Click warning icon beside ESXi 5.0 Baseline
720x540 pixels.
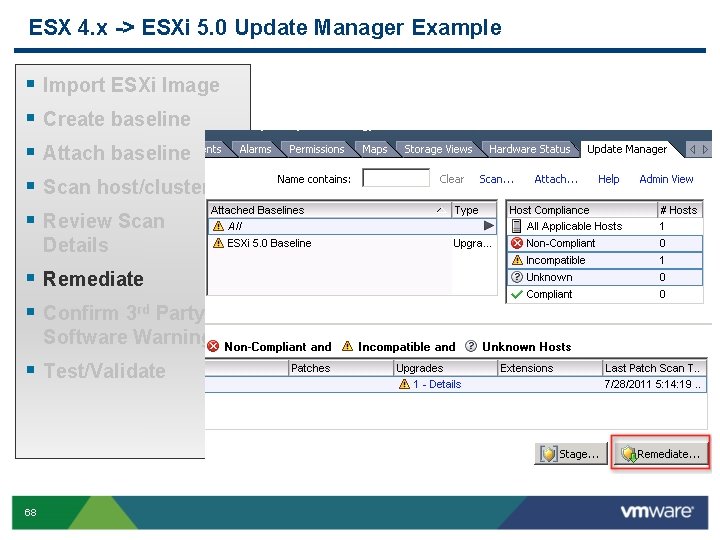pos(219,243)
